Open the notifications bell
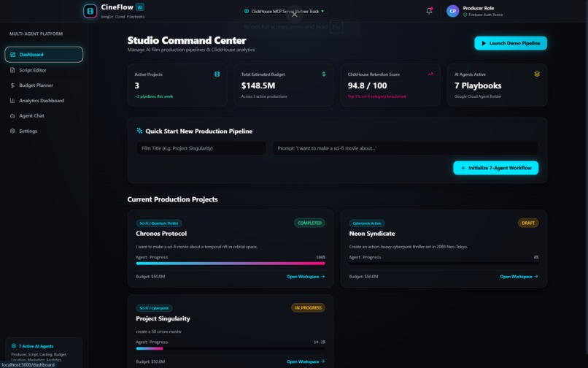 pos(429,11)
